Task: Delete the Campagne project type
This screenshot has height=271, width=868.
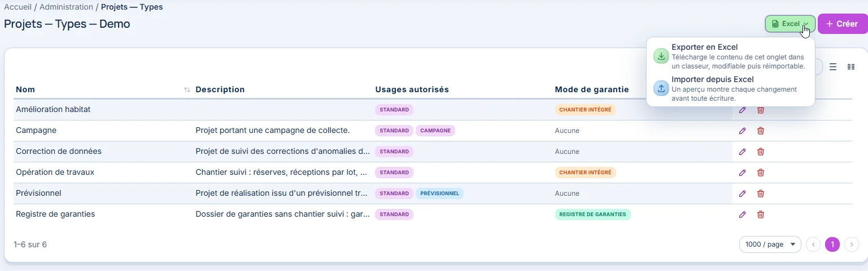Action: [761, 131]
